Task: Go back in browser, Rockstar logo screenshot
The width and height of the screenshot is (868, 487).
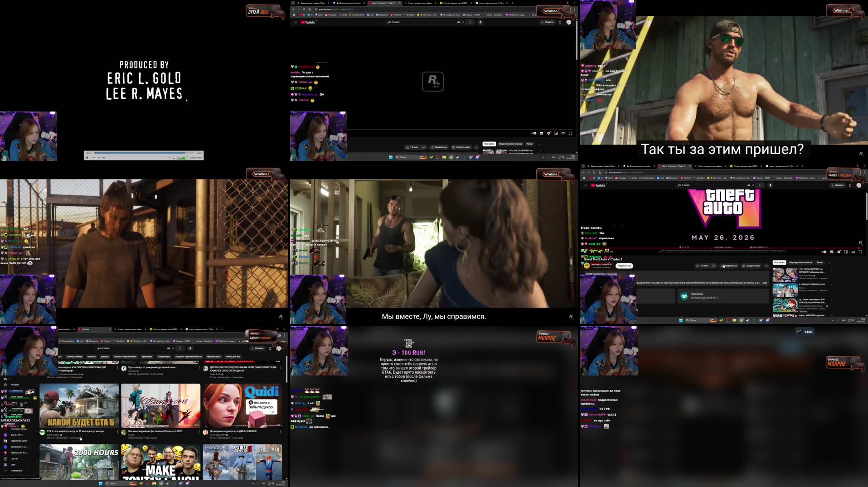Action: click(x=293, y=9)
